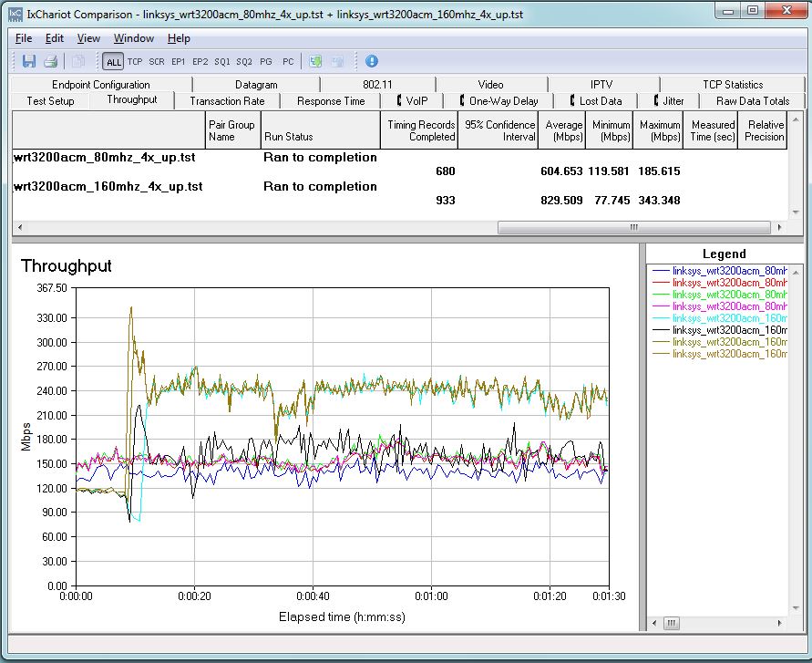Click the Maximum (Mbps) column header
Image resolution: width=812 pixels, height=663 pixels.
(658, 130)
